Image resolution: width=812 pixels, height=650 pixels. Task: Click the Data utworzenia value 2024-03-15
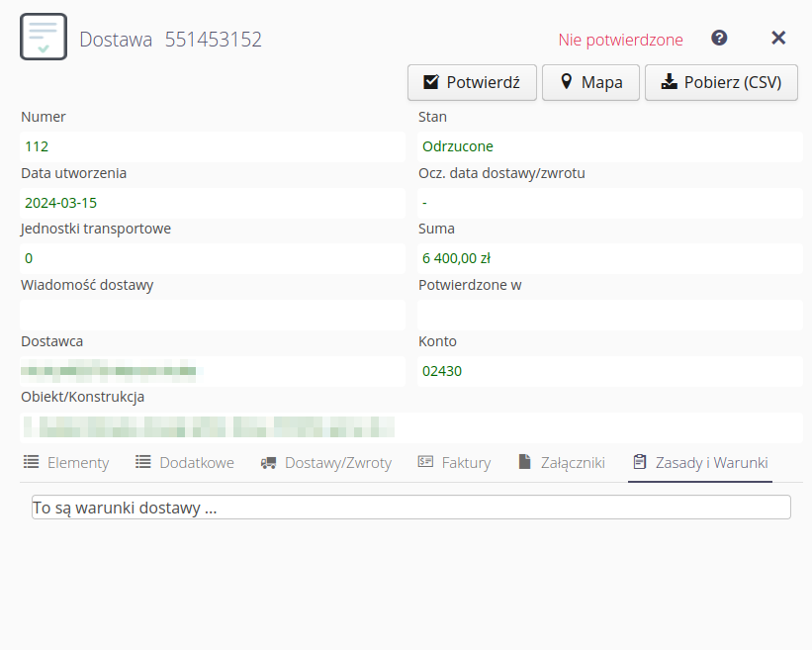pos(60,203)
